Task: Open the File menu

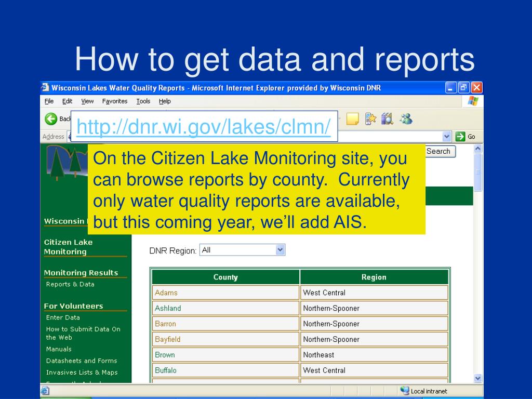Action: pos(49,101)
